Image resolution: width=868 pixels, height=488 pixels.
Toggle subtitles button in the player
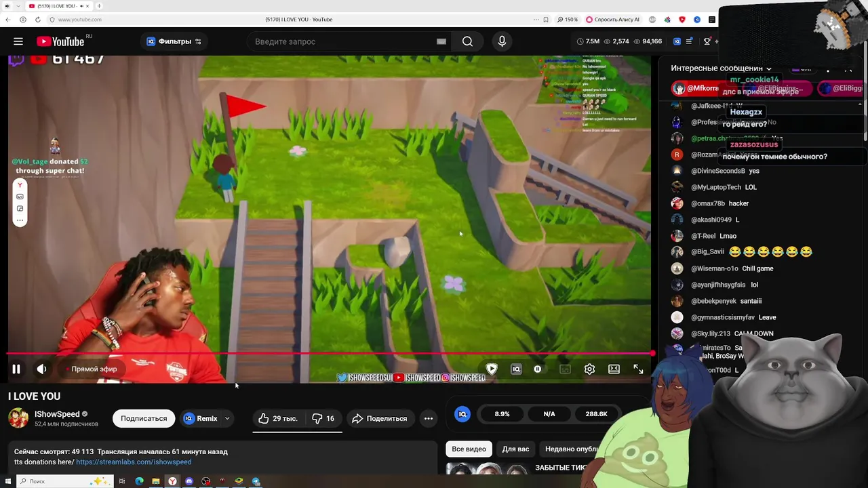pos(565,369)
